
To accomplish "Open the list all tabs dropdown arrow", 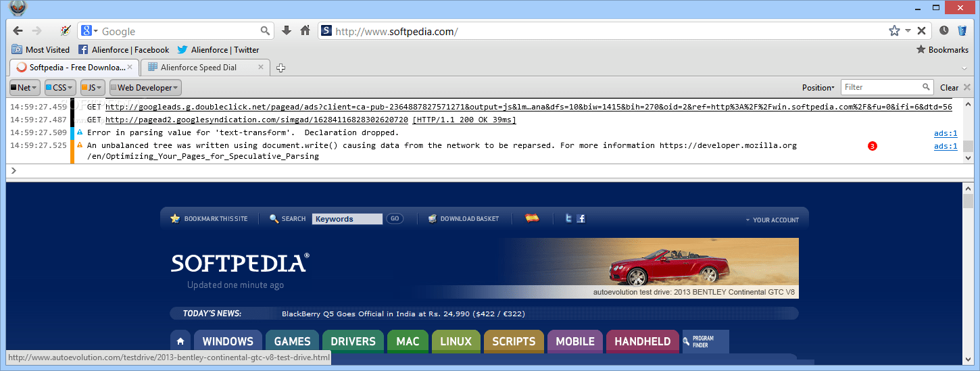I will click(964, 68).
